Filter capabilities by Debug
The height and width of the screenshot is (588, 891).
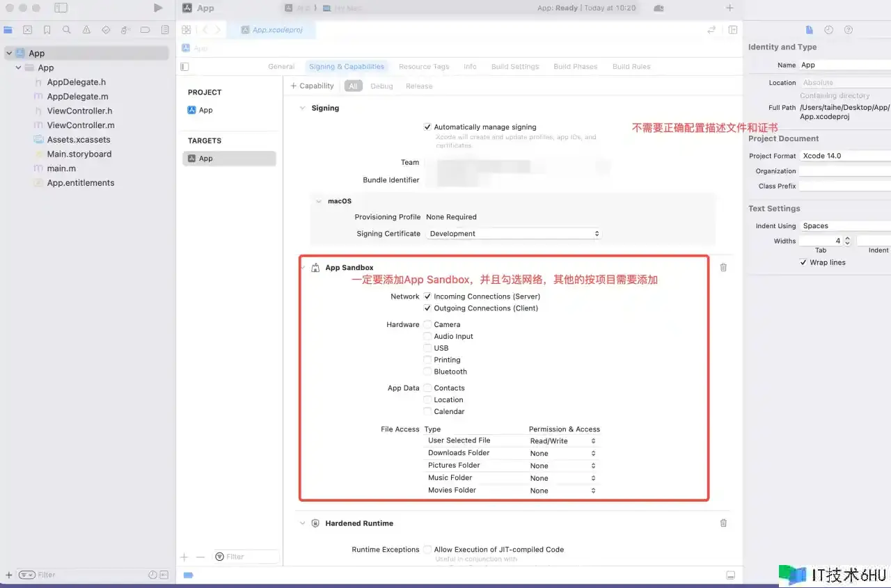tap(381, 86)
